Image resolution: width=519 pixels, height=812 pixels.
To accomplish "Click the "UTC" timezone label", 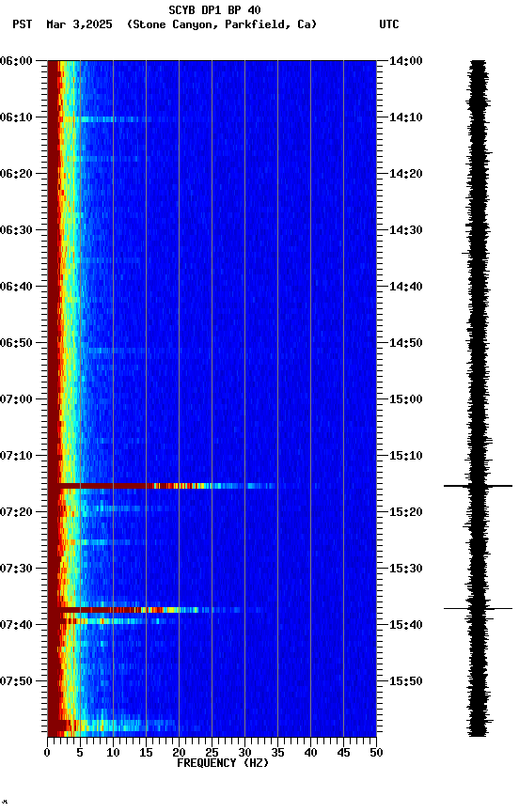I will [389, 24].
